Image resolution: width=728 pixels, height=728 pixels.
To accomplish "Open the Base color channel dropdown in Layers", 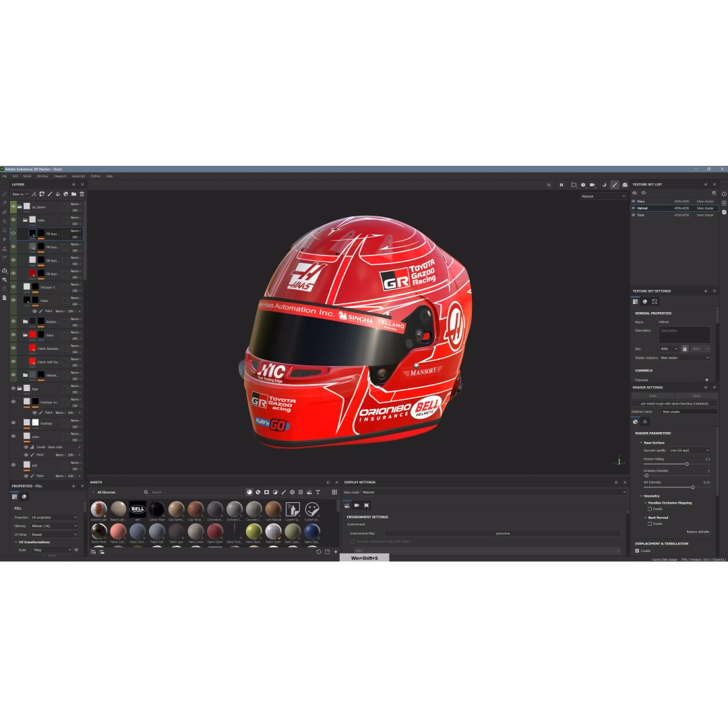I will click(20, 194).
